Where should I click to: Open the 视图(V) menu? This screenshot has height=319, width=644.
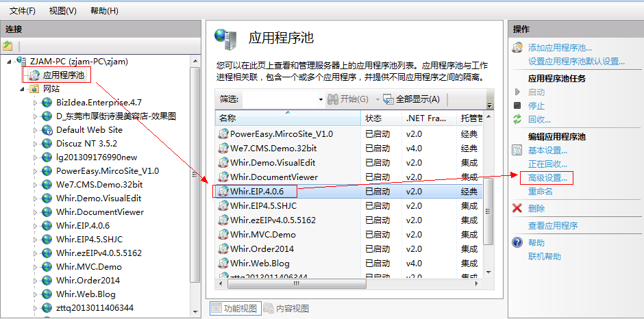pos(63,11)
